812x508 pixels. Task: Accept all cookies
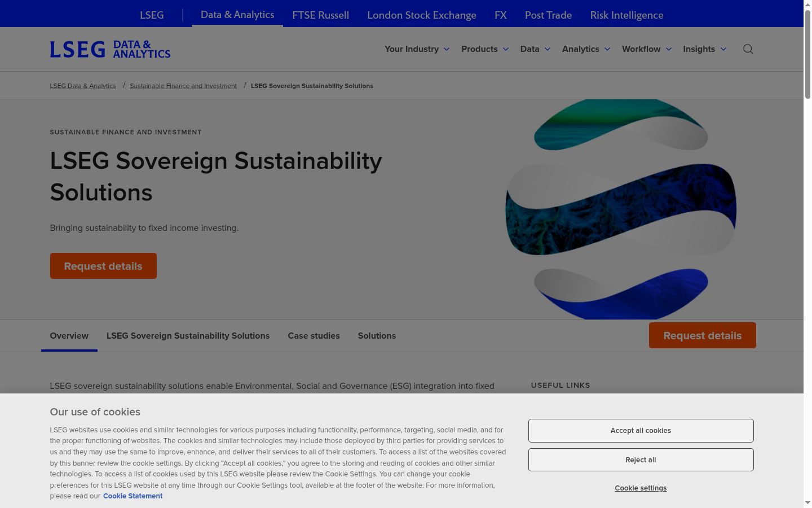tap(641, 431)
